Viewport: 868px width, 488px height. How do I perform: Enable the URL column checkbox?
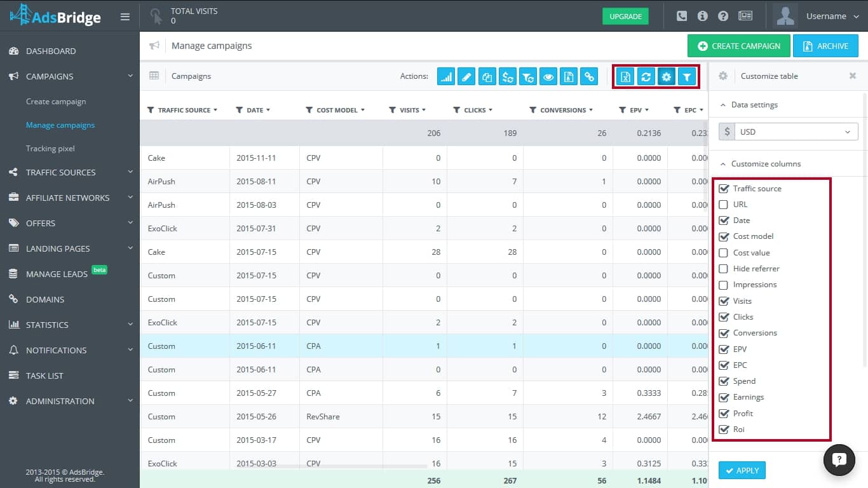[723, 205]
